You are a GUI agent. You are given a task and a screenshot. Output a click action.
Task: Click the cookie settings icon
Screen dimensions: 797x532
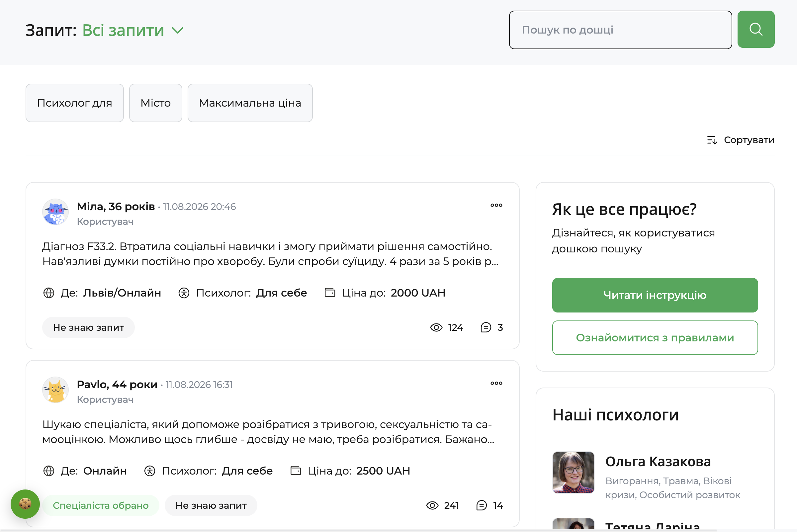(25, 504)
